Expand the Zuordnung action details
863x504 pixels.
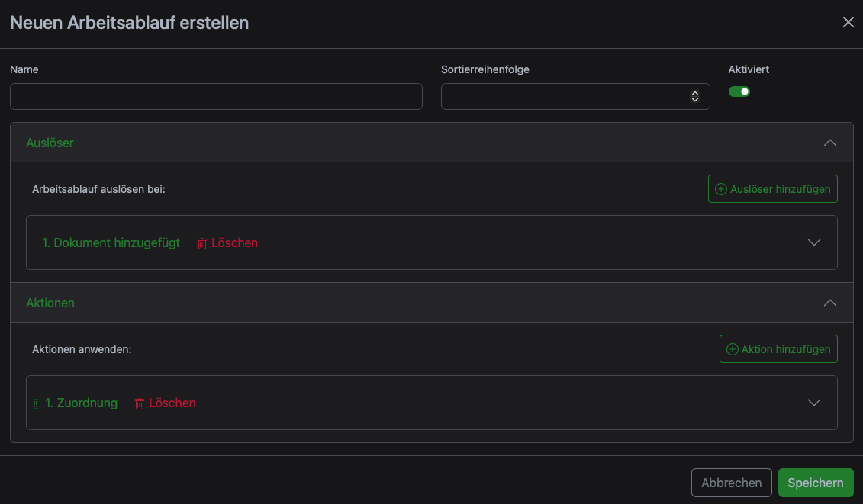[x=814, y=403]
